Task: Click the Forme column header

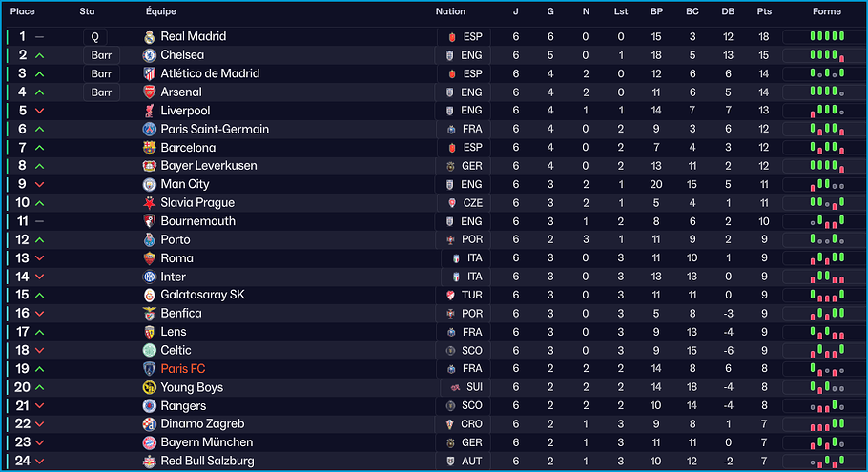Action: pyautogui.click(x=827, y=11)
